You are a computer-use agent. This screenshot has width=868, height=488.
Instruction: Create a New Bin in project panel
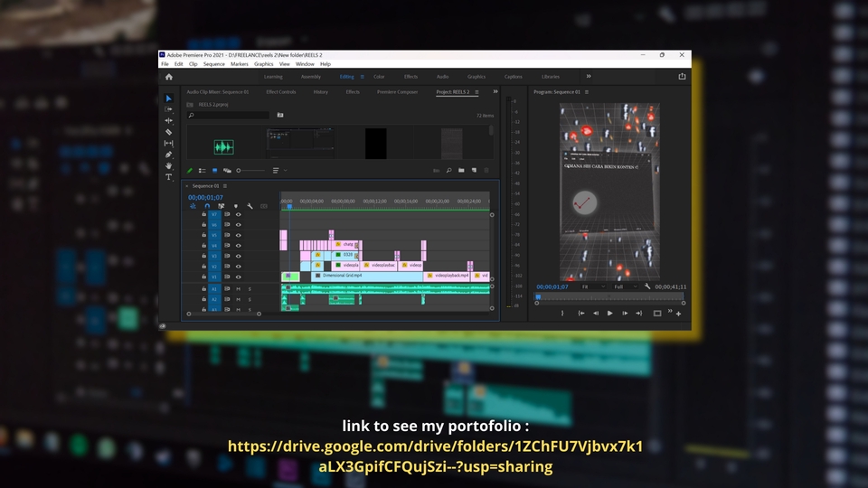point(461,171)
